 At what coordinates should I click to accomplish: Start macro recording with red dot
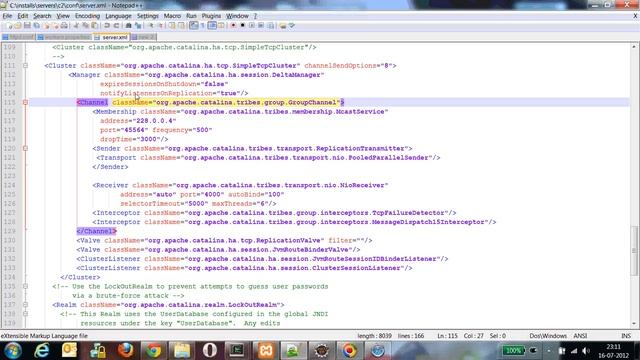point(233,25)
